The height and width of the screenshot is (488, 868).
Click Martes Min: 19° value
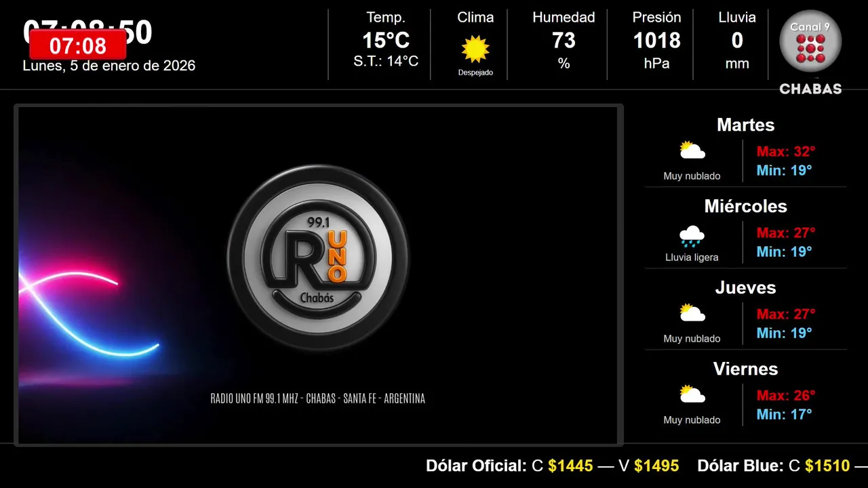point(785,170)
